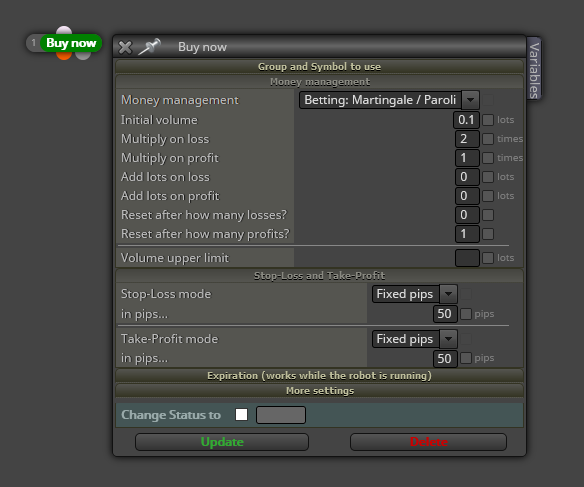Edit the Multiply on profit value

pyautogui.click(x=467, y=158)
